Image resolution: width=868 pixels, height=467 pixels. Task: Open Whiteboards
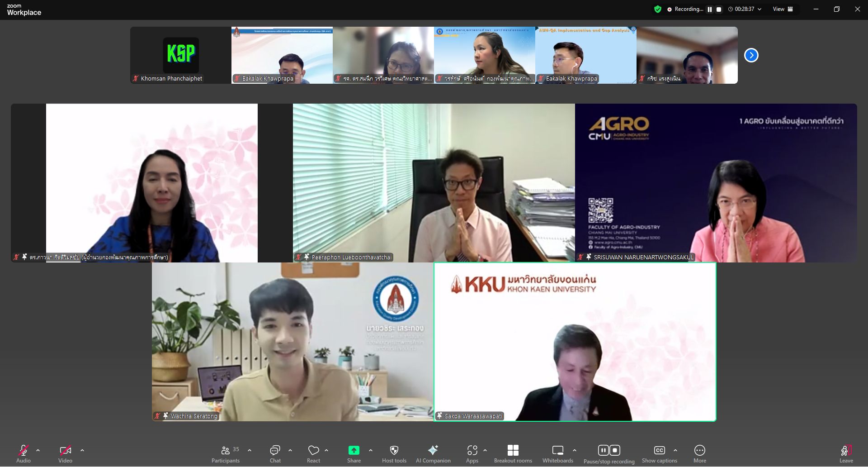click(557, 454)
